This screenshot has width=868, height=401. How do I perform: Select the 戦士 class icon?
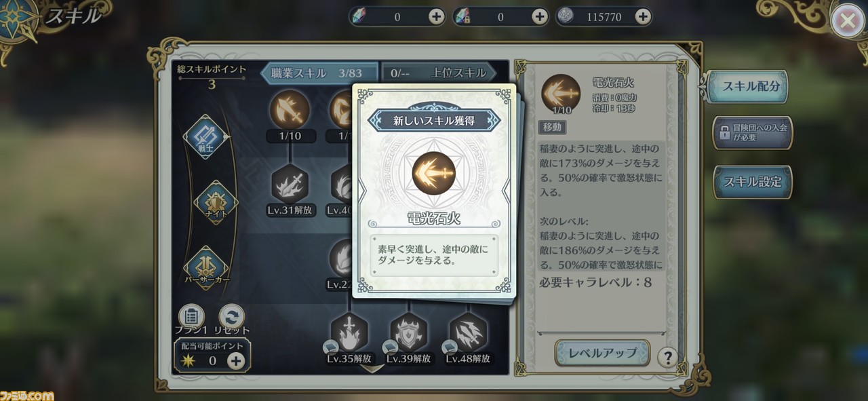[x=206, y=136]
